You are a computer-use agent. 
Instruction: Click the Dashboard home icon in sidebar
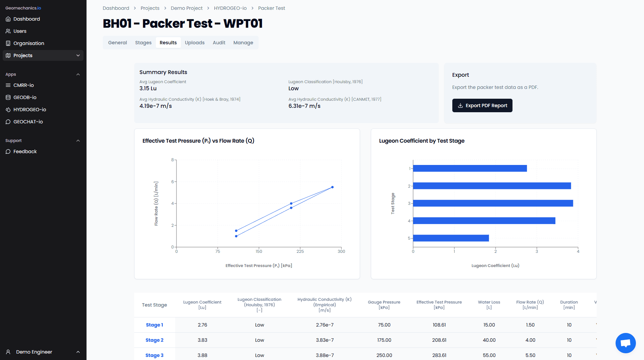coord(8,19)
